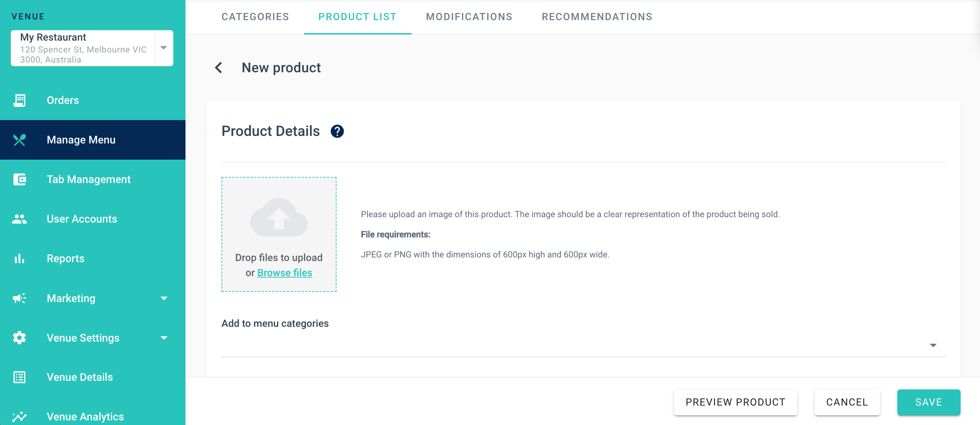980x425 pixels.
Task: Expand the Venue Settings submenu arrow
Action: 164,338
